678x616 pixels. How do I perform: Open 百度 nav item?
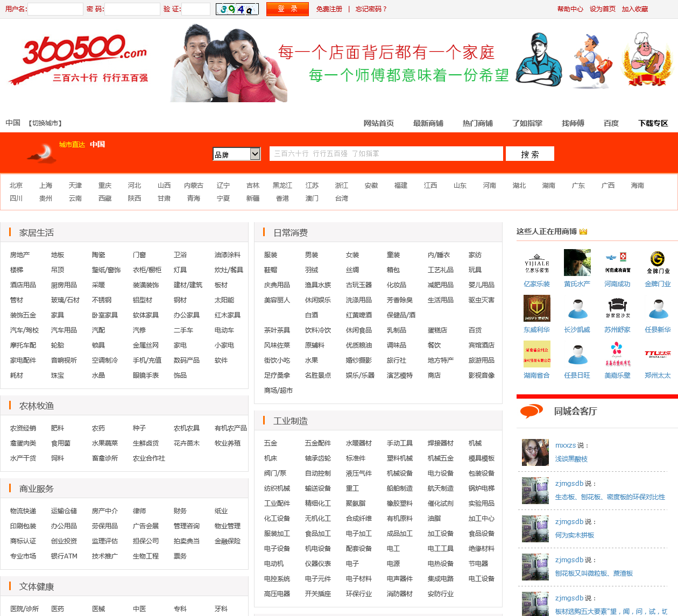(x=611, y=123)
